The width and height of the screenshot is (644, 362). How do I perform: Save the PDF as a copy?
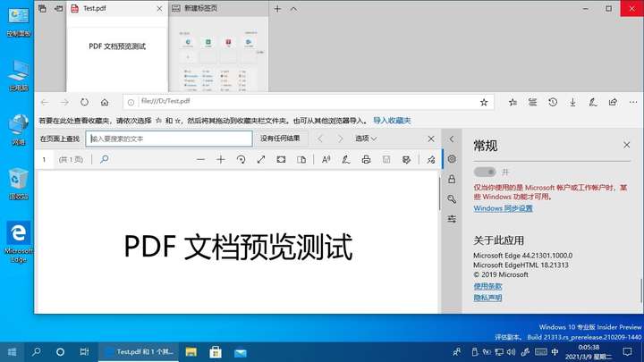coord(406,159)
